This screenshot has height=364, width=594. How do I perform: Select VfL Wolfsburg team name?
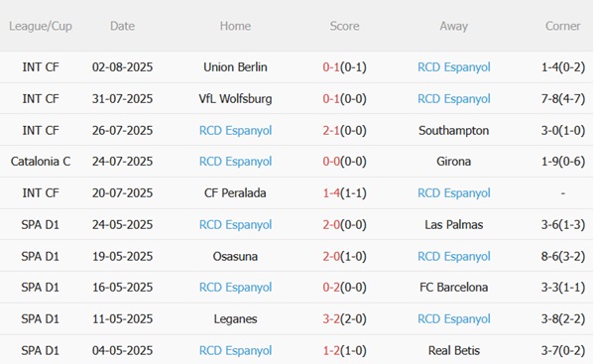235,99
